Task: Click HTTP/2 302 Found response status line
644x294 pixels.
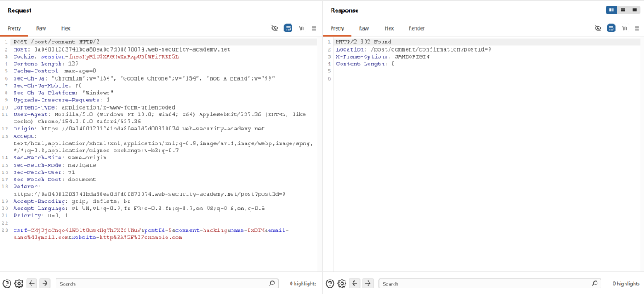Action: [364, 42]
